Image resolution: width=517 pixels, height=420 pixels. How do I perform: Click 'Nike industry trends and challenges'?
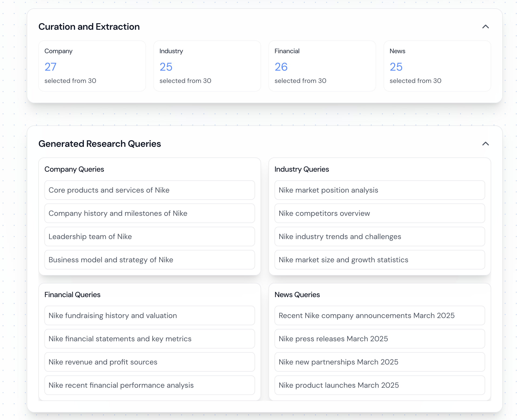click(380, 236)
